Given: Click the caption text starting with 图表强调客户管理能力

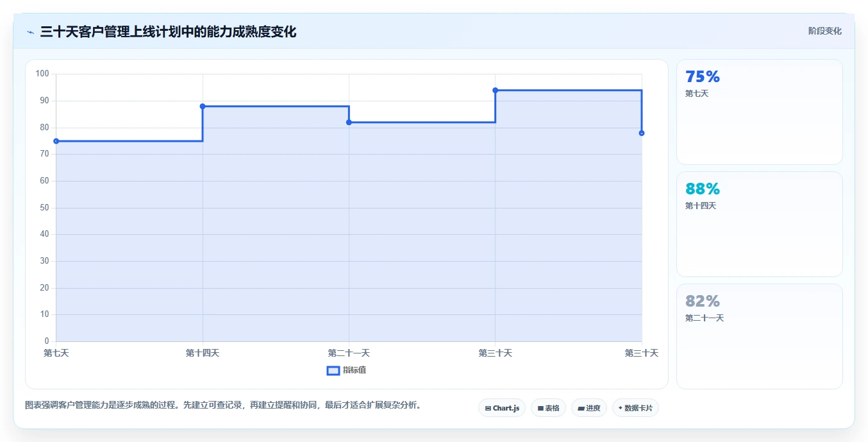Looking at the screenshot, I should (223, 405).
